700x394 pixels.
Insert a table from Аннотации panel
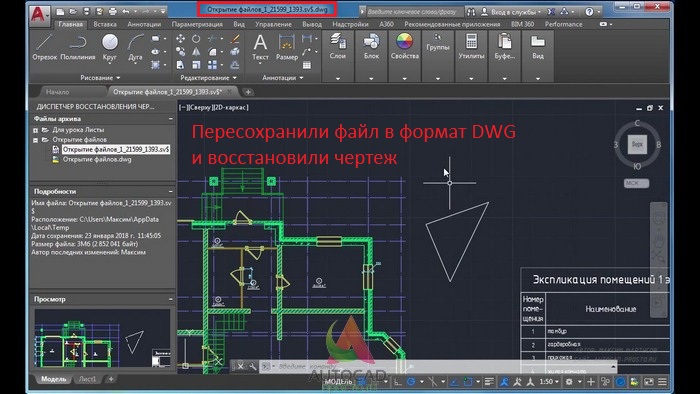tap(307, 65)
